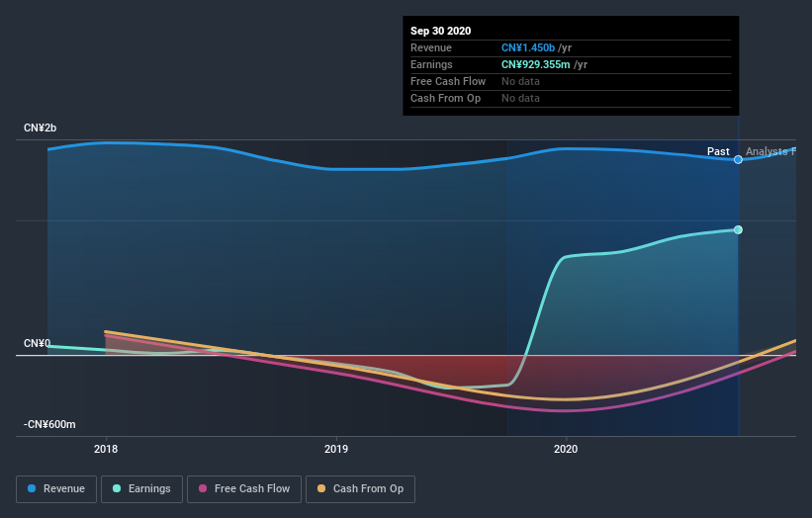Select the Revenue data point marker at Sep 2020

[738, 159]
